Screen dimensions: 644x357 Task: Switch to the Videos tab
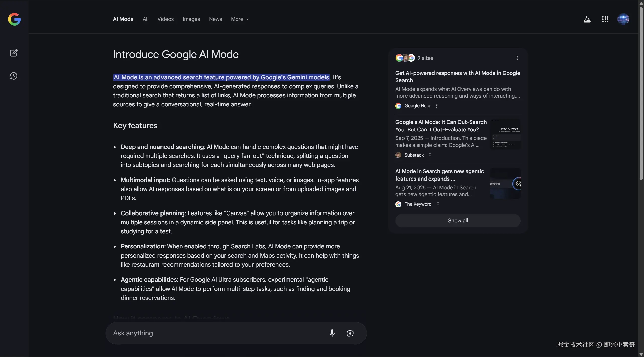(x=165, y=19)
